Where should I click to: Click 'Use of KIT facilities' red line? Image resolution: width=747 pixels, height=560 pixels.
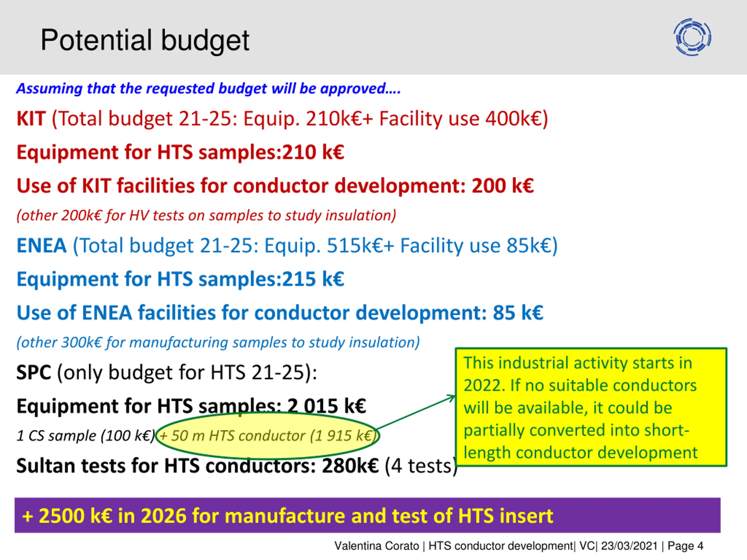point(275,186)
